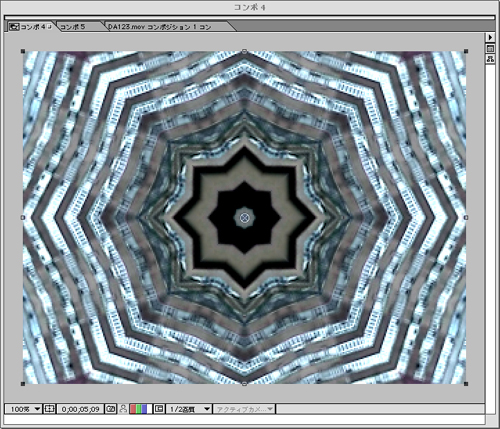500x429 pixels.
Task: Open the flowchart view icon
Action: pyautogui.click(x=490, y=59)
